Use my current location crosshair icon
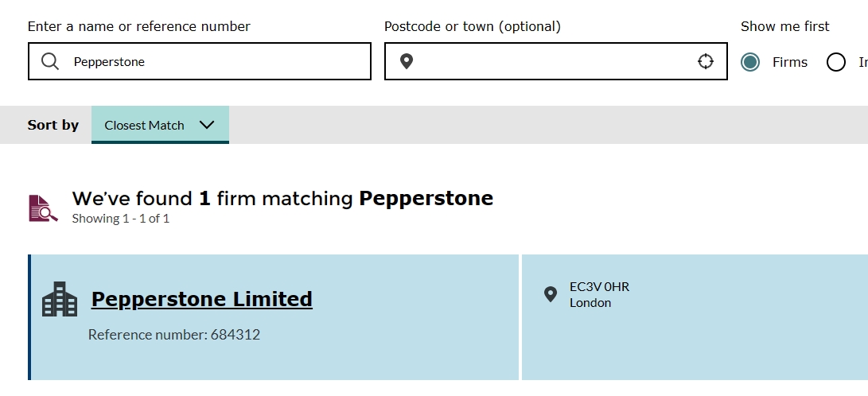The height and width of the screenshot is (396, 868). click(706, 61)
